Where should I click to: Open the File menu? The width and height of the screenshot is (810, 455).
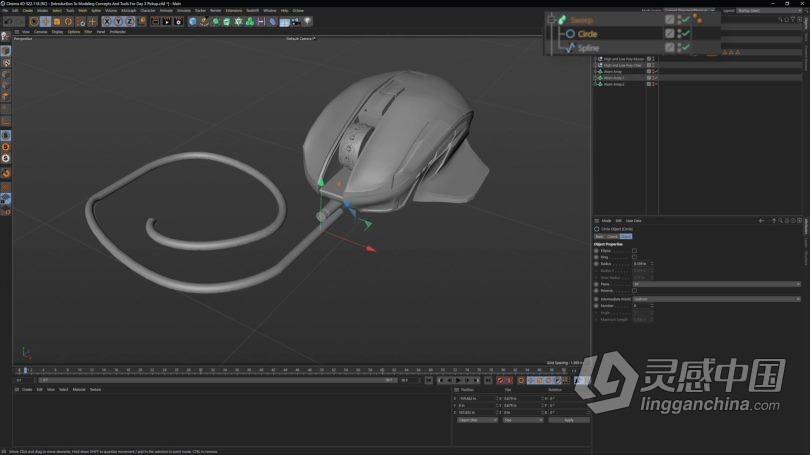[x=5, y=10]
